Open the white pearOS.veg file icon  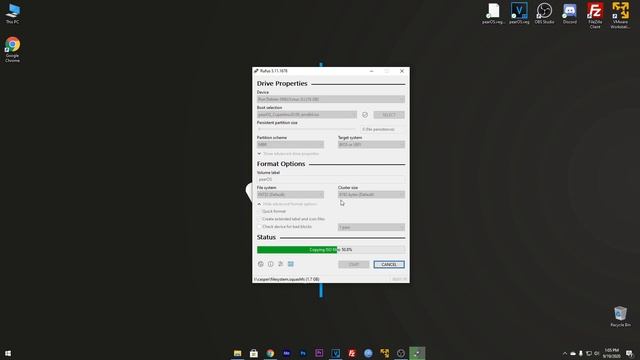[493, 13]
